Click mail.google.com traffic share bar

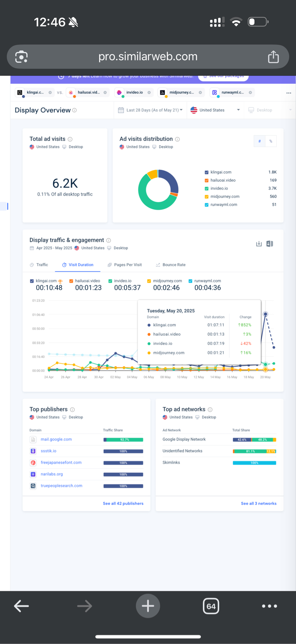pos(123,440)
